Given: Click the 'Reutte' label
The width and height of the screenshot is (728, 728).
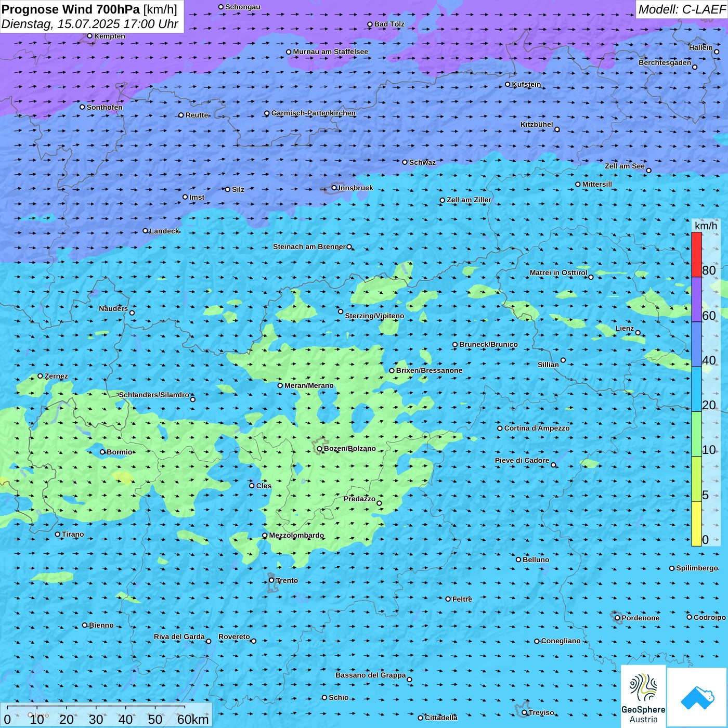Looking at the screenshot, I should point(197,115).
